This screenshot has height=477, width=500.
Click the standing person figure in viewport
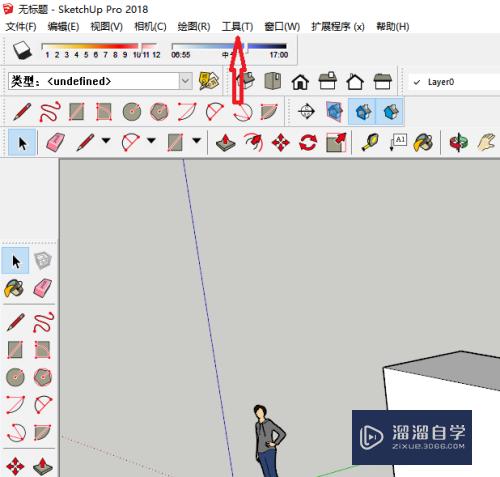point(269,441)
